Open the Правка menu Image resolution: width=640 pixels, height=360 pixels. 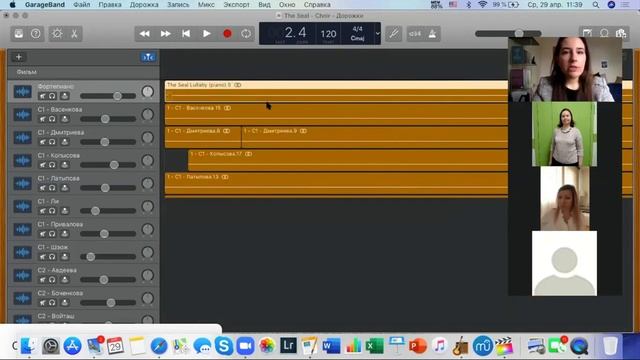click(110, 4)
